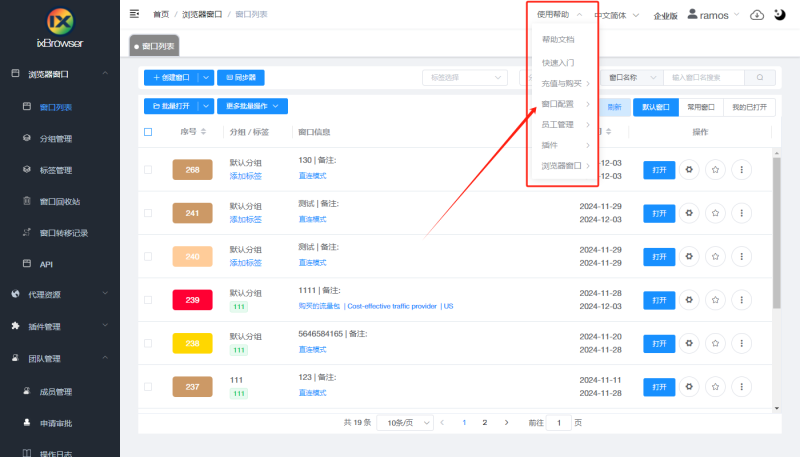Viewport: 800px width, 457px height.
Task: Open more options for window 237
Action: pyautogui.click(x=742, y=387)
